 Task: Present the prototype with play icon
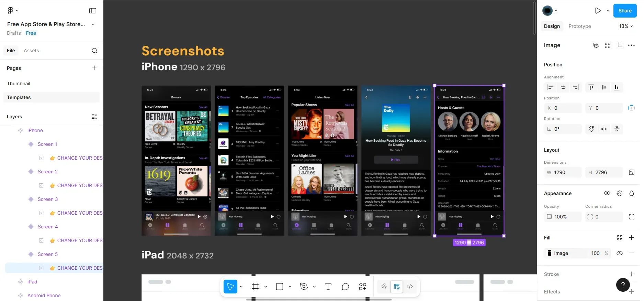pos(598,11)
